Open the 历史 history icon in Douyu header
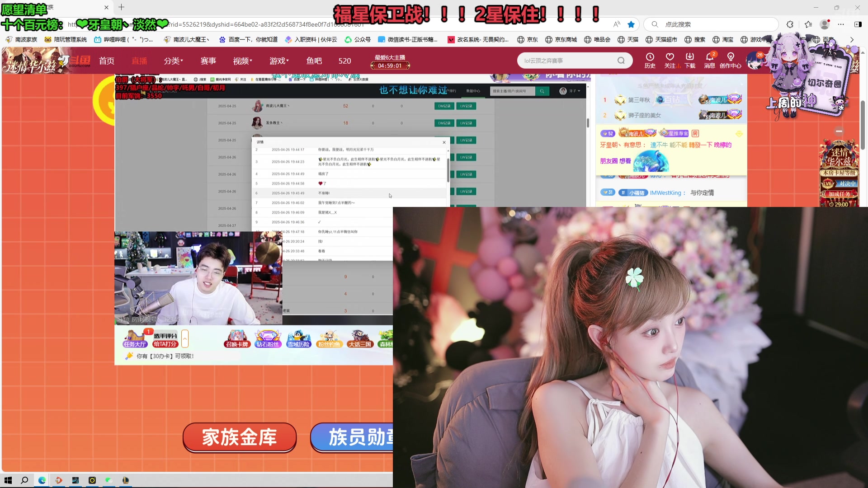The height and width of the screenshot is (488, 868). click(650, 61)
